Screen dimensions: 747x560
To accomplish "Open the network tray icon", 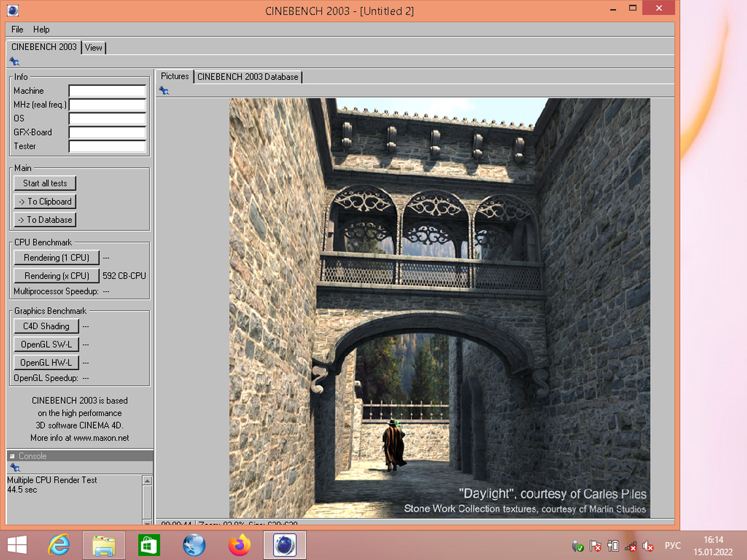I will [631, 546].
